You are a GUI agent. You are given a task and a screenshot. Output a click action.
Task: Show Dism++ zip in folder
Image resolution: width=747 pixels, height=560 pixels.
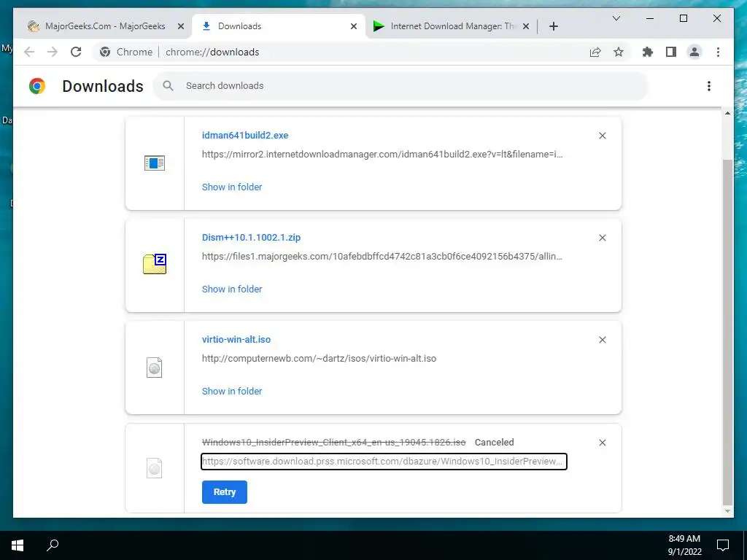[232, 289]
